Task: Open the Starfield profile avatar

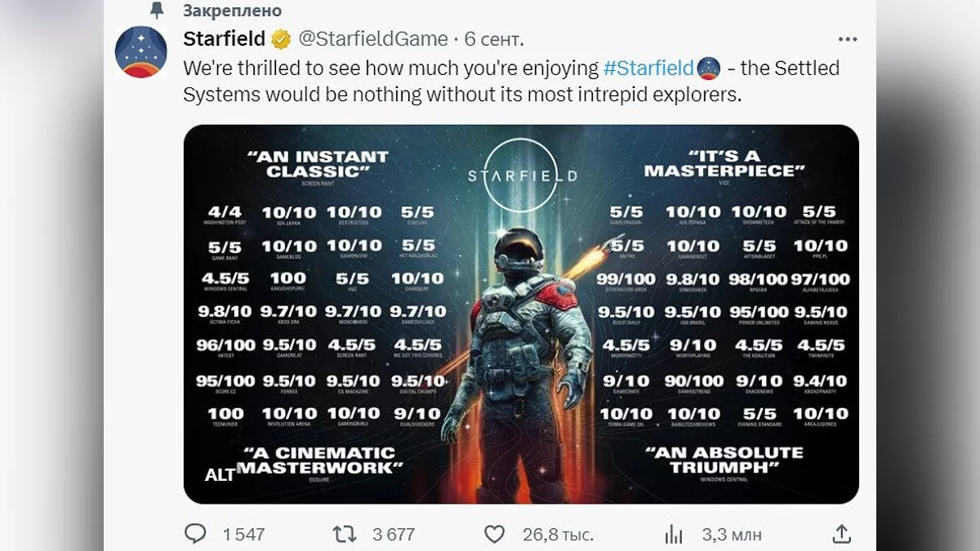Action: [x=141, y=51]
